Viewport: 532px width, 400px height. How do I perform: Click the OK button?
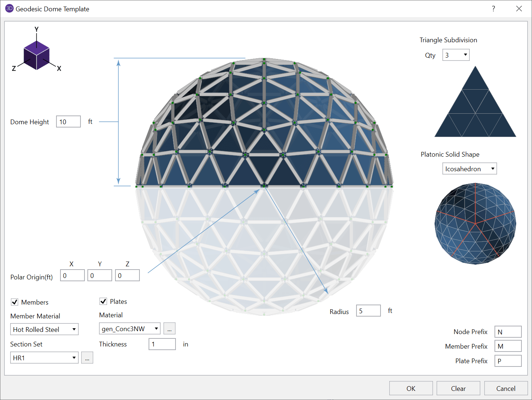click(x=411, y=388)
